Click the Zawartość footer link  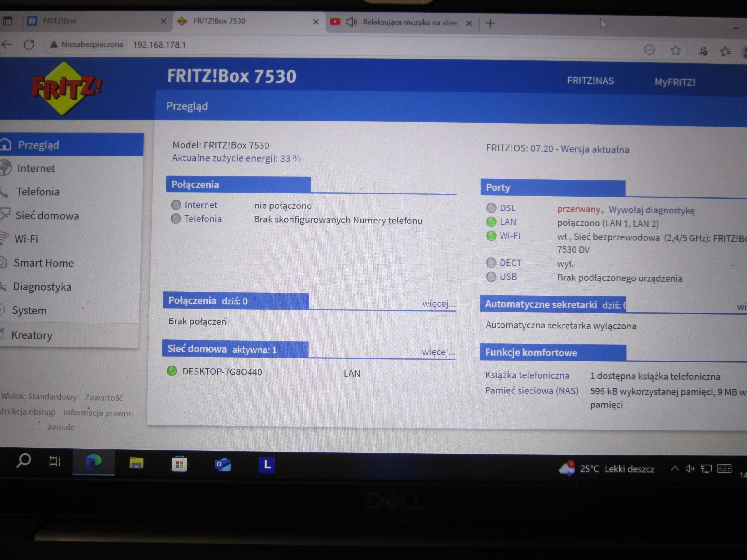[x=104, y=397]
